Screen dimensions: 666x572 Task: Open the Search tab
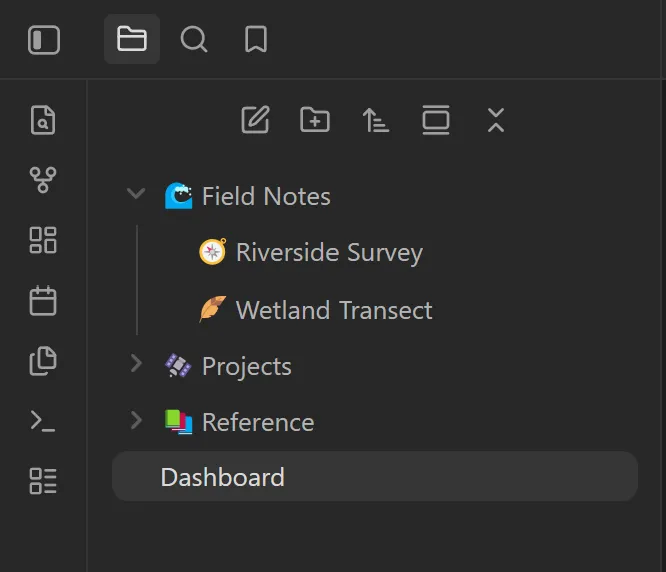(x=194, y=39)
